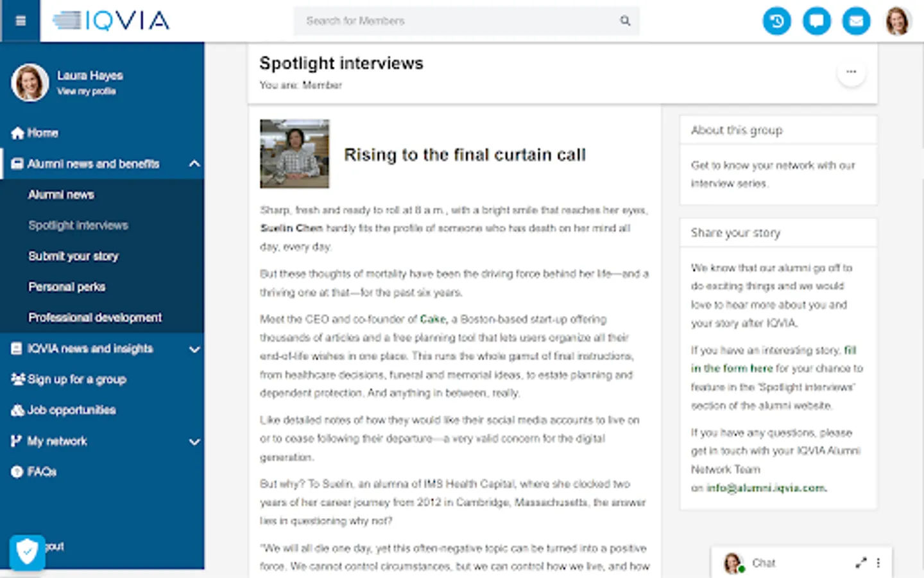Go to Home in the sidebar

click(43, 133)
